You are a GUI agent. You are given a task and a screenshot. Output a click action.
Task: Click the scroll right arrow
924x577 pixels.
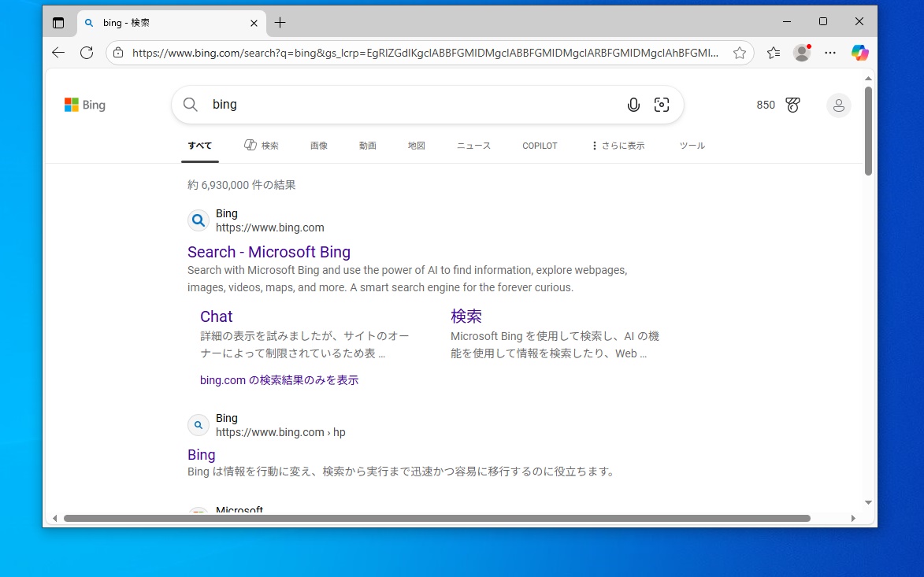852,518
